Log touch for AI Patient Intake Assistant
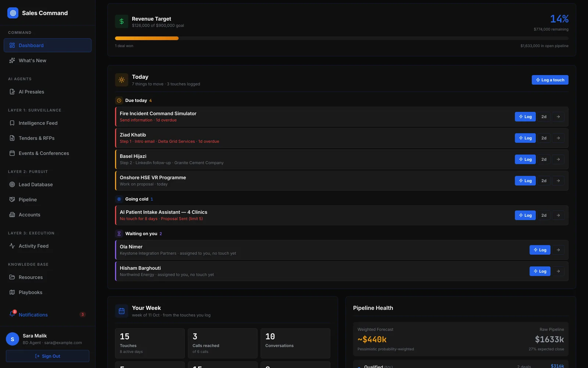The height and width of the screenshot is (368, 588). click(x=525, y=215)
